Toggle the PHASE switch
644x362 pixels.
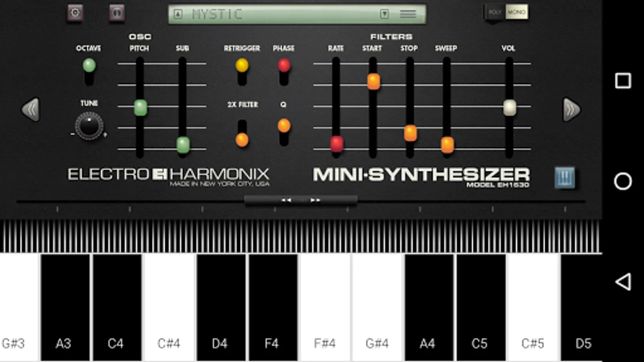(x=284, y=71)
